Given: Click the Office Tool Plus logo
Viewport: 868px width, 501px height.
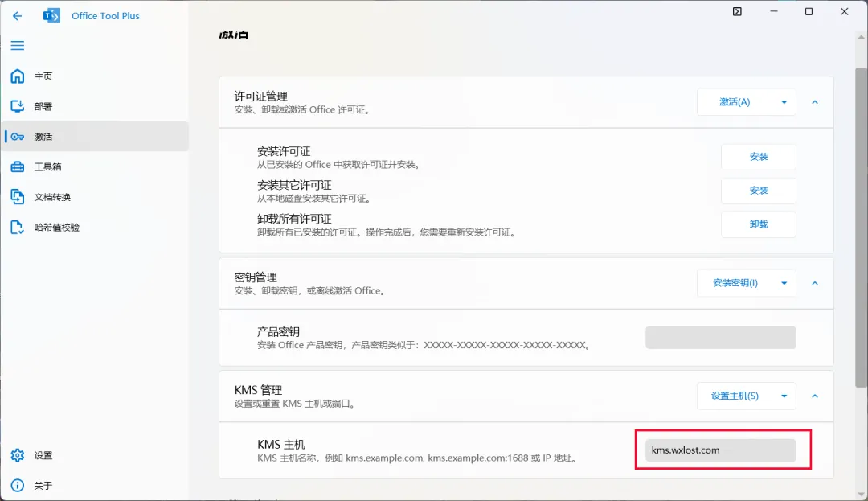Looking at the screenshot, I should (x=51, y=15).
